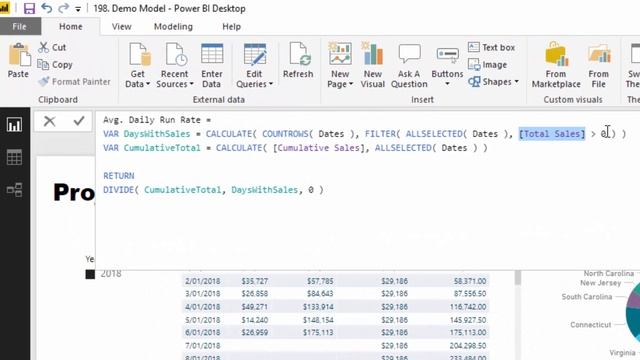Insert a New Visual

click(x=372, y=64)
